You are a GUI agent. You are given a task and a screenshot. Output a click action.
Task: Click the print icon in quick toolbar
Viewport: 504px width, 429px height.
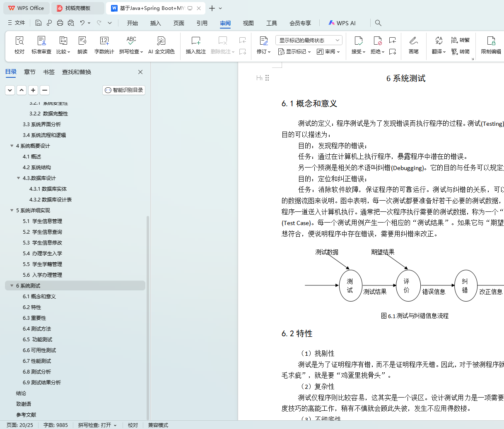point(60,23)
